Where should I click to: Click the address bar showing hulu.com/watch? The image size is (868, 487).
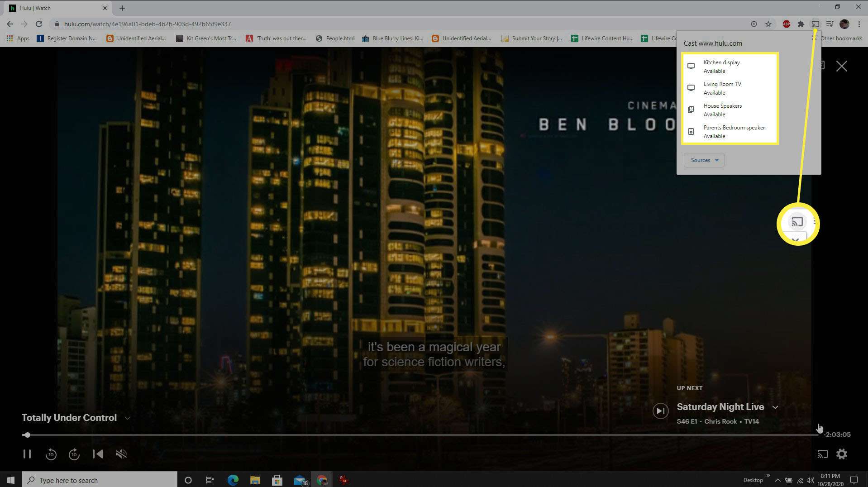(398, 24)
